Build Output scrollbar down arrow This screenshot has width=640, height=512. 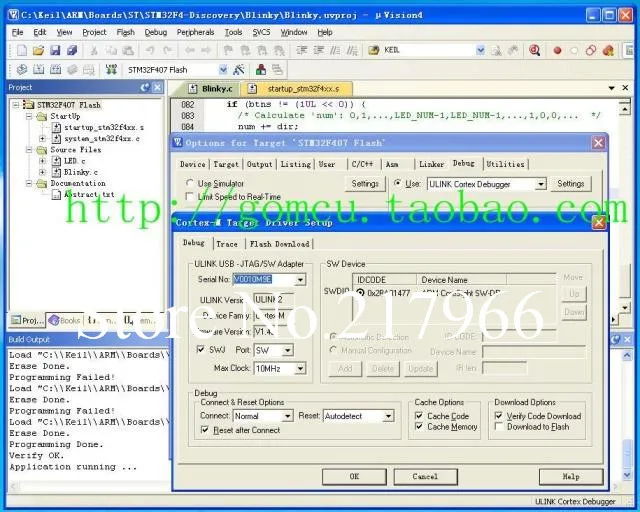(627, 475)
